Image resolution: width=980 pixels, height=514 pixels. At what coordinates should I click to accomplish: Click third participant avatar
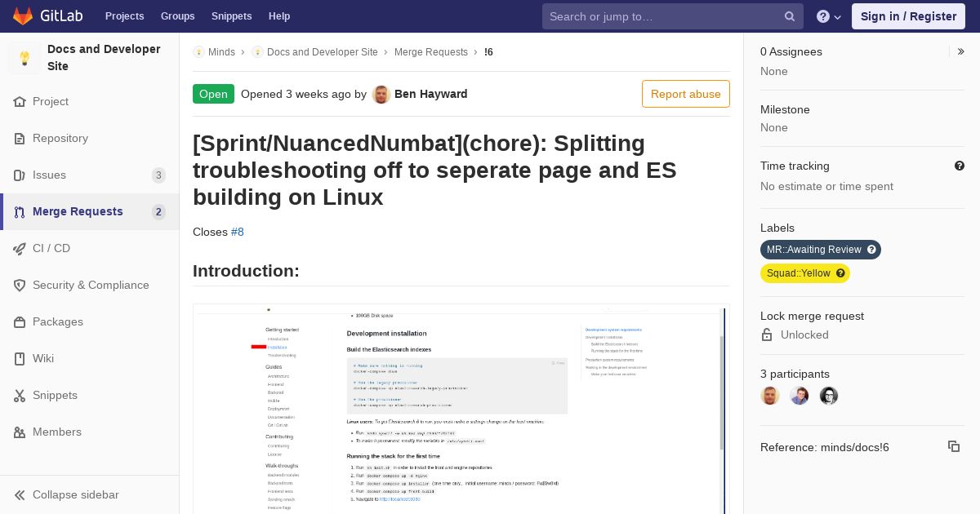[829, 396]
